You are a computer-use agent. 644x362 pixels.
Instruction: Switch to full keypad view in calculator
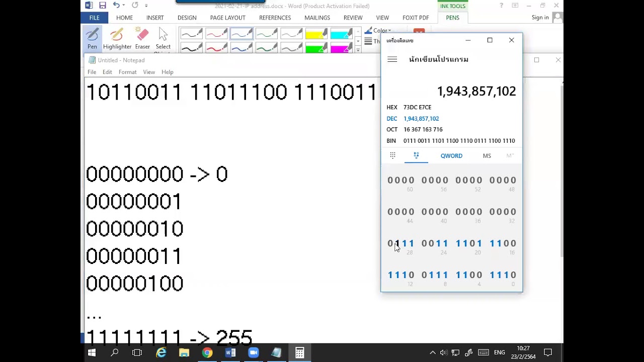(x=392, y=155)
